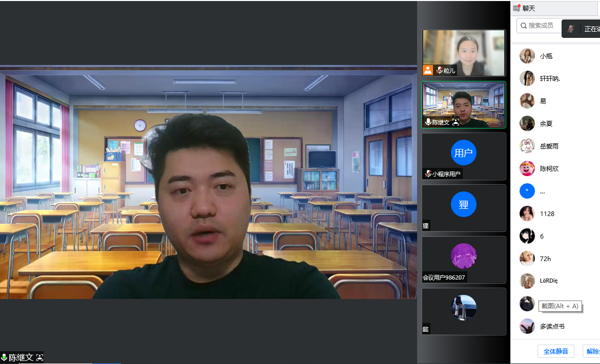Click the 粒儿 video thumbnail
This screenshot has width=600, height=364.
coord(463,51)
